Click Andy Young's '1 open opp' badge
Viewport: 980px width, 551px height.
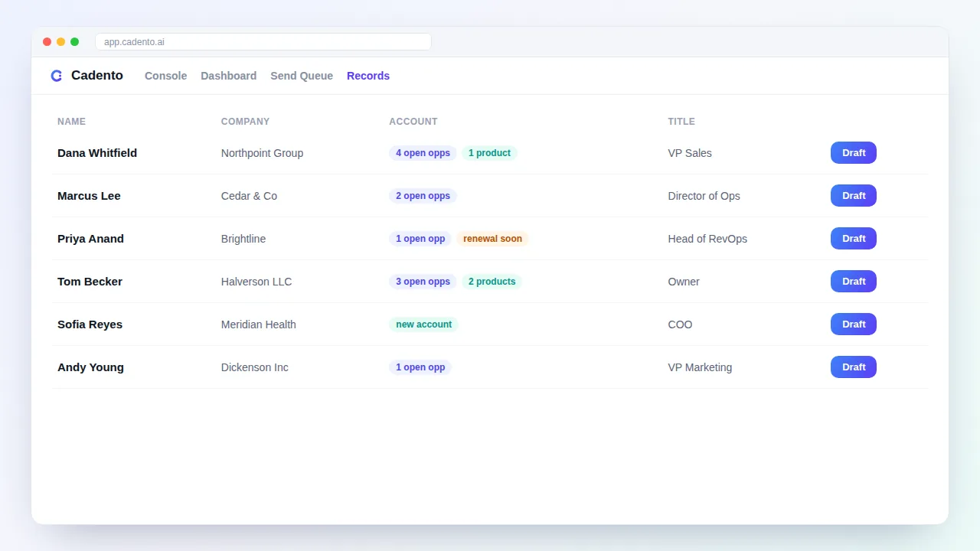420,367
